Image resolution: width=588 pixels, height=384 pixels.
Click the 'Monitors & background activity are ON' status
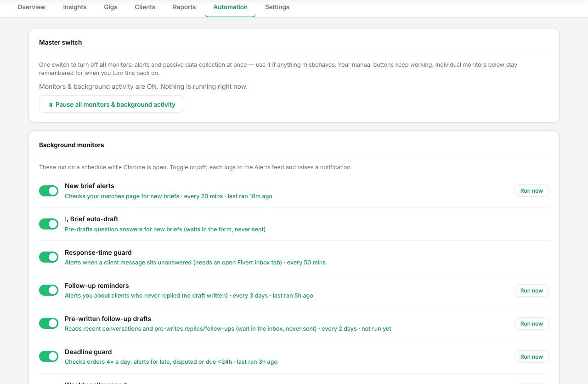(143, 86)
